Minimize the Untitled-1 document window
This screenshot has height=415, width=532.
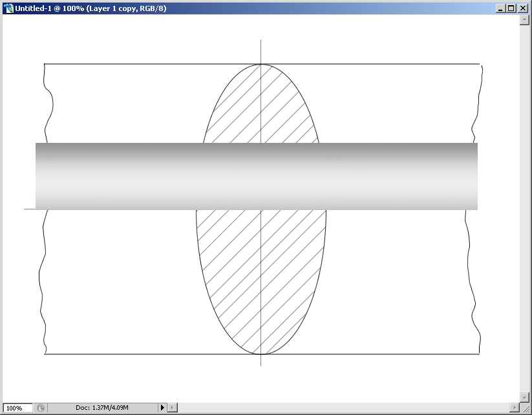tap(500, 8)
